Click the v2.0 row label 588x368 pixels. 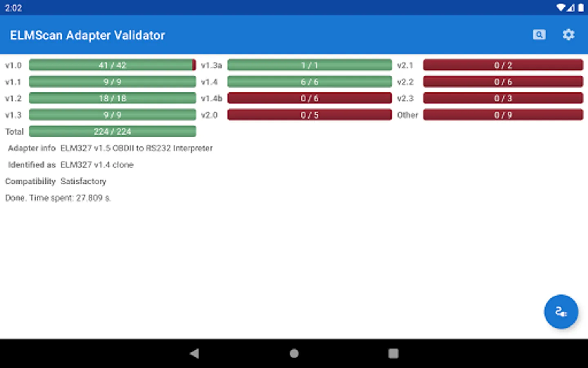209,115
